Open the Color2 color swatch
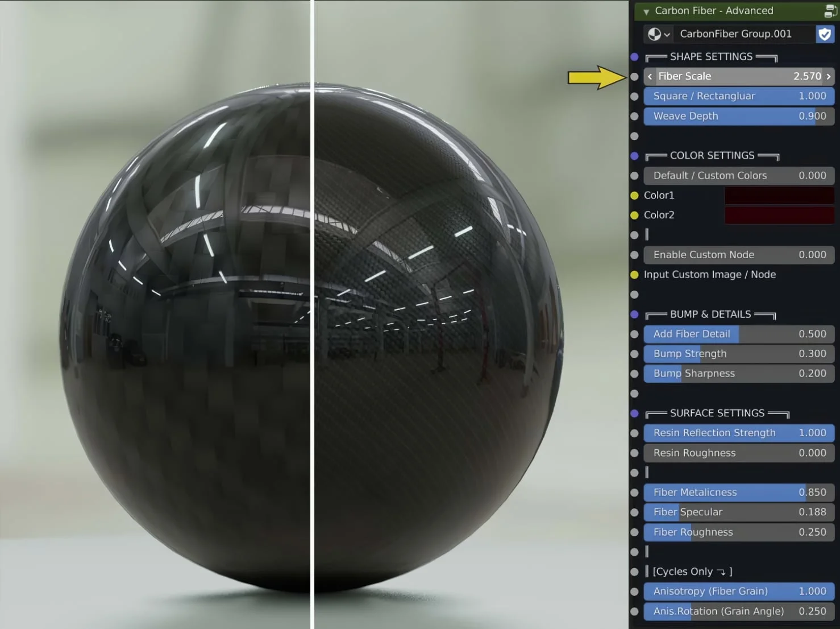Viewport: 840px width, 629px height. pyautogui.click(x=779, y=215)
